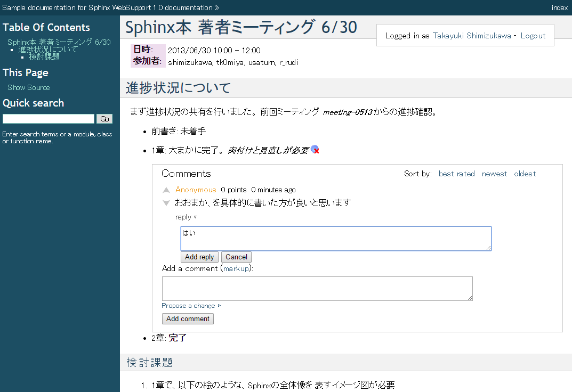Click the This Page sidebar heading
572x392 pixels.
coord(26,72)
